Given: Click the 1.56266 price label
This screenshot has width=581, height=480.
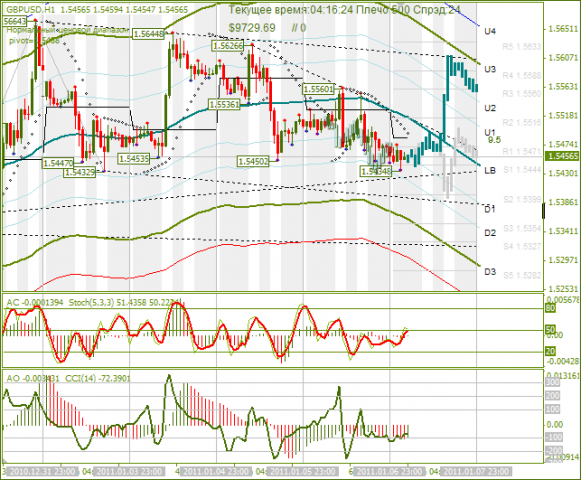Looking at the screenshot, I should coord(228,46).
